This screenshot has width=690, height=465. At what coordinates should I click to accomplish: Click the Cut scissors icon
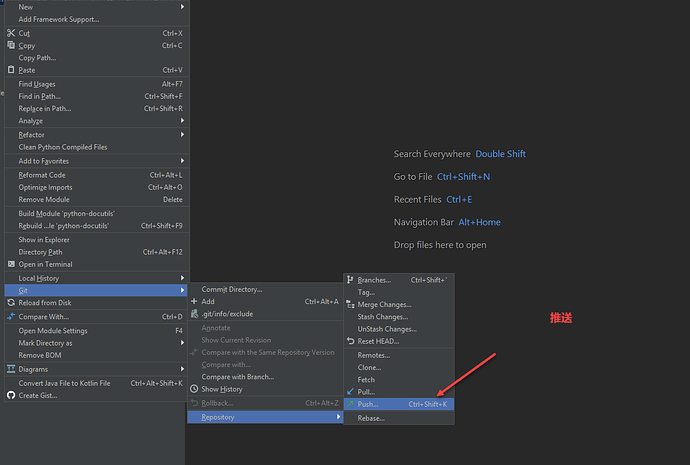click(11, 33)
